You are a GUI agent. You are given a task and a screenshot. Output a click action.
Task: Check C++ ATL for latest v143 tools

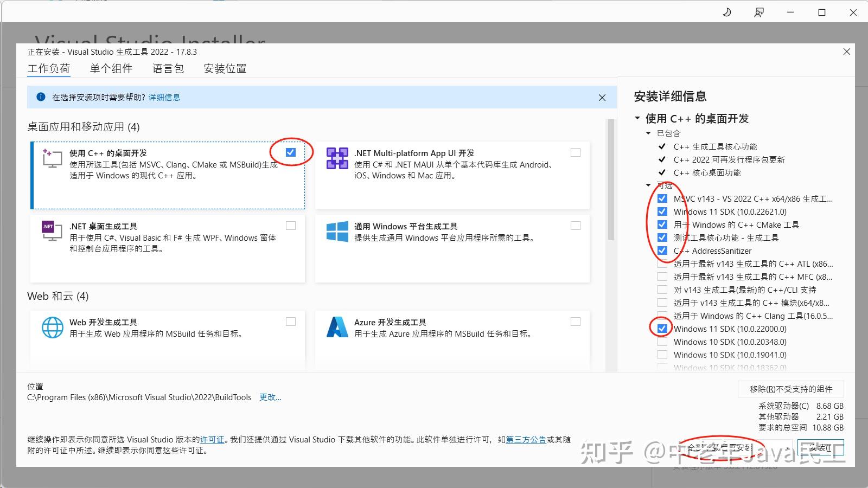(x=662, y=264)
